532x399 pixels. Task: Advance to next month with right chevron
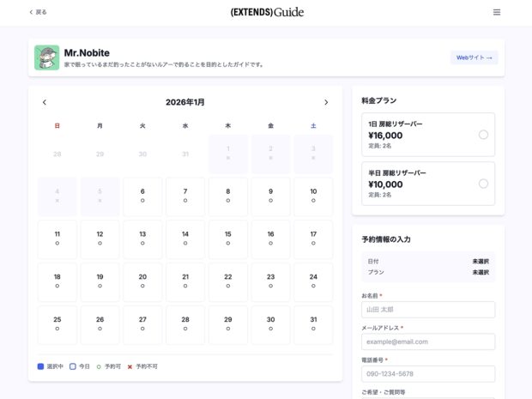click(x=326, y=102)
